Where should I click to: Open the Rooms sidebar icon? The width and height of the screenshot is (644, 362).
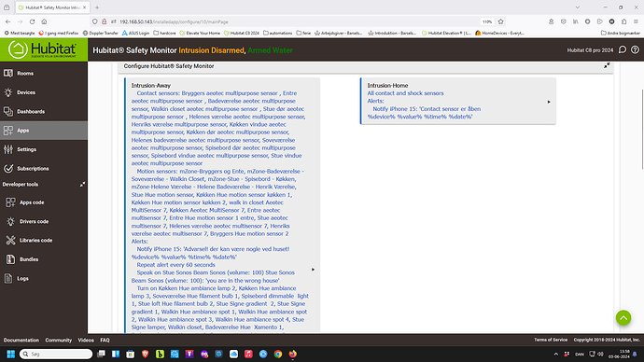click(x=8, y=74)
